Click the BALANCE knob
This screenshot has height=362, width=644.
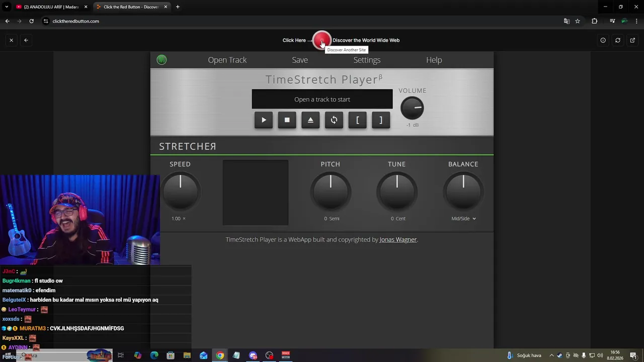463,191
